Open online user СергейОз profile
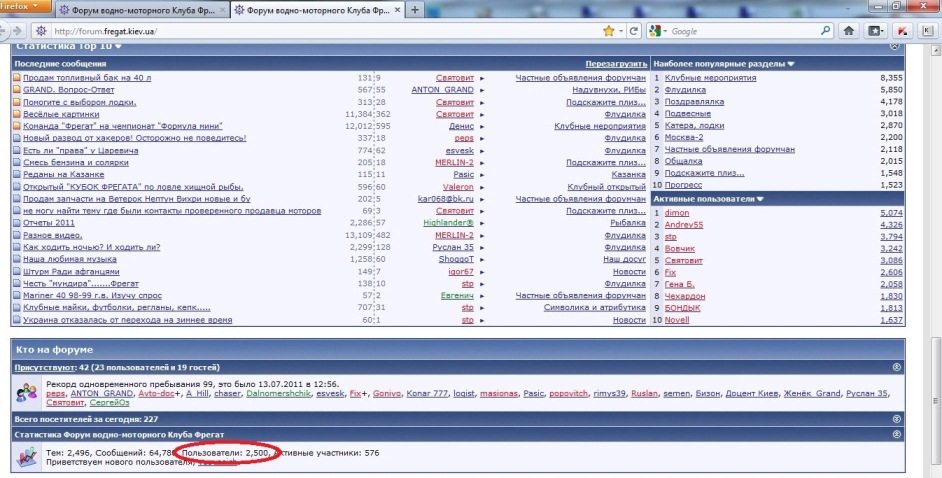 109,402
